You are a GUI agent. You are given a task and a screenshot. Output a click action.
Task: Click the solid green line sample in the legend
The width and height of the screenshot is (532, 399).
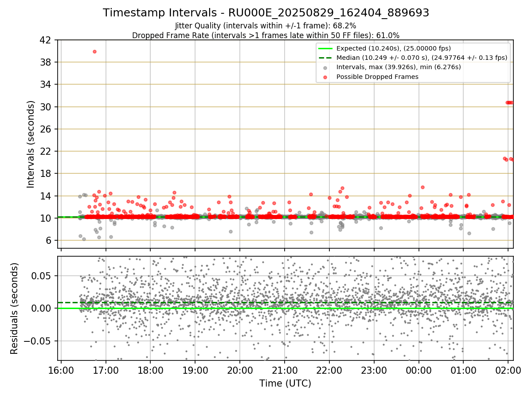tap(325, 48)
